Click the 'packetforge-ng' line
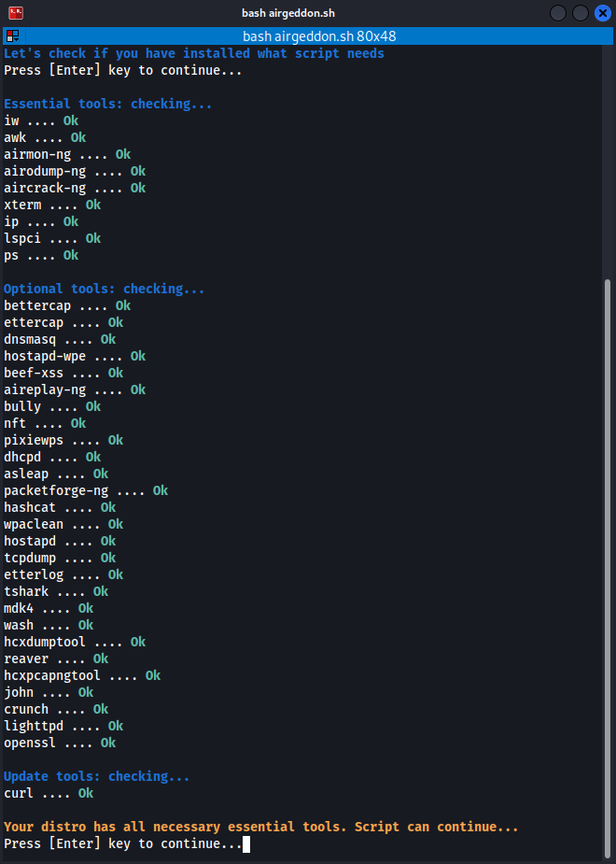 [86, 490]
